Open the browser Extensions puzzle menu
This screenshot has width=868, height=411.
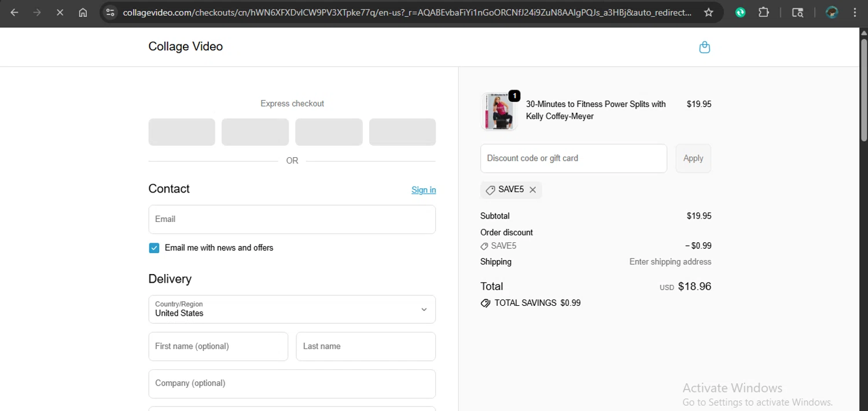(763, 12)
